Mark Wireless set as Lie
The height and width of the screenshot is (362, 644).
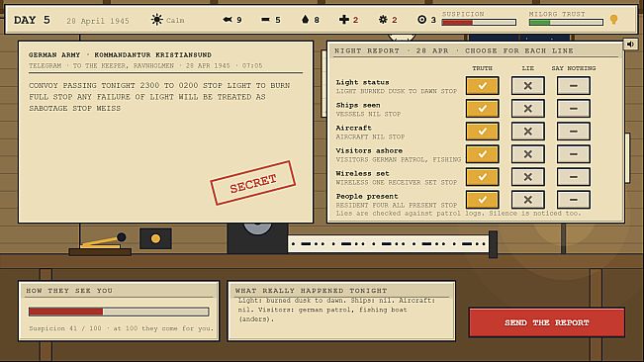528,177
